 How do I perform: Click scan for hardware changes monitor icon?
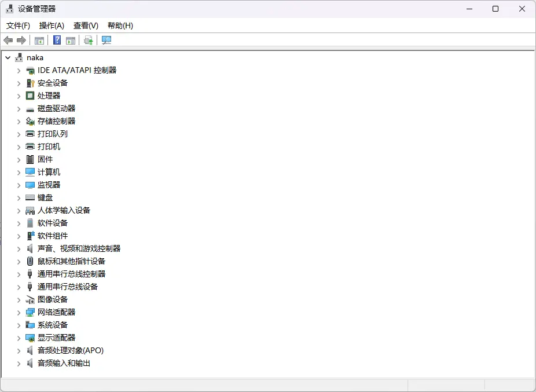[107, 41]
